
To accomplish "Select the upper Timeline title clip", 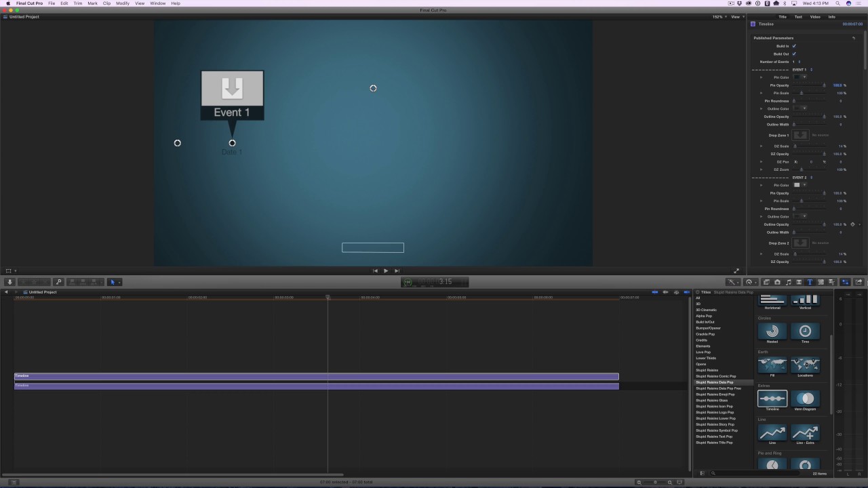I will (x=317, y=376).
